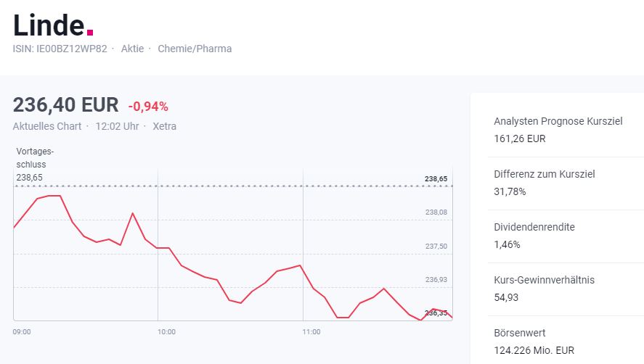Click the 10:00 time axis marker
Viewport: 644px width, 364px height.
[166, 331]
